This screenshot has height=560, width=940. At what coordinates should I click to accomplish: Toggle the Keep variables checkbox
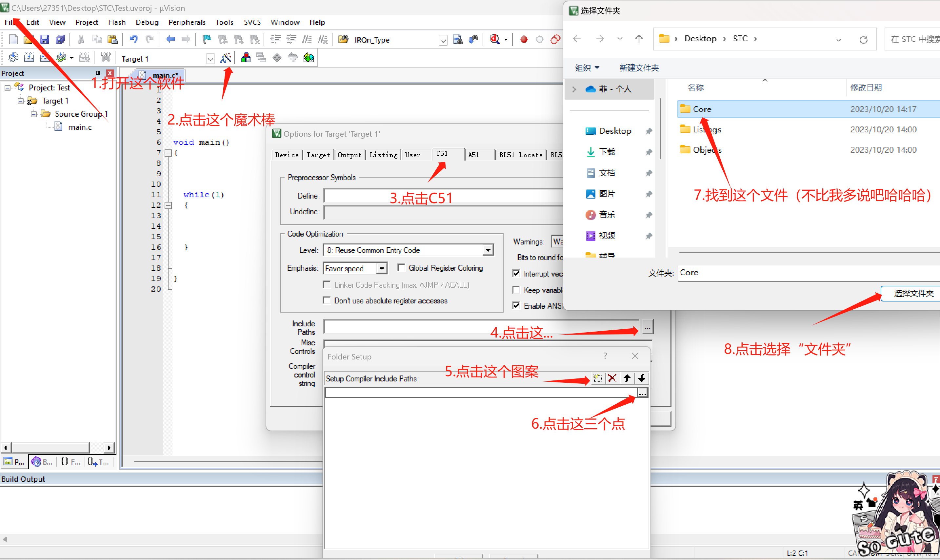click(x=516, y=290)
